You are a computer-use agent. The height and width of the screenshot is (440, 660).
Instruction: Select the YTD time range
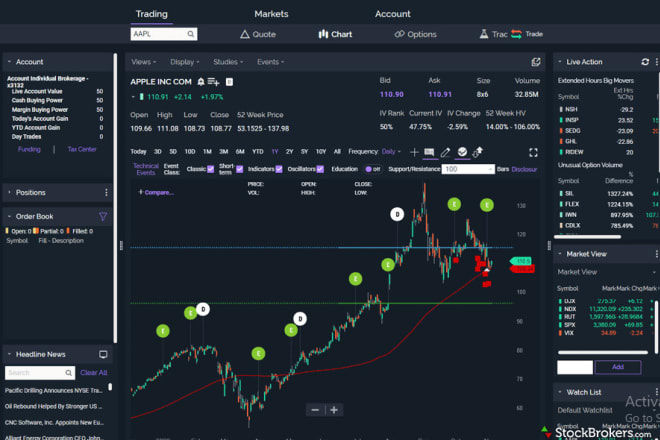[x=257, y=152]
